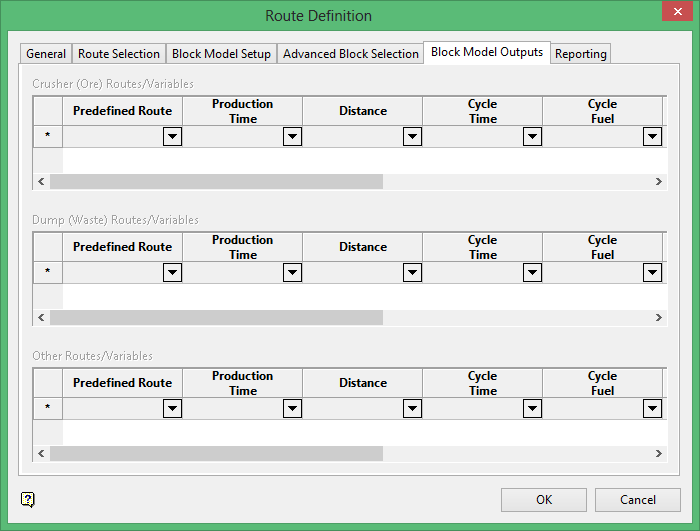Click the OK button
Viewport: 700px width, 531px height.
pos(544,499)
